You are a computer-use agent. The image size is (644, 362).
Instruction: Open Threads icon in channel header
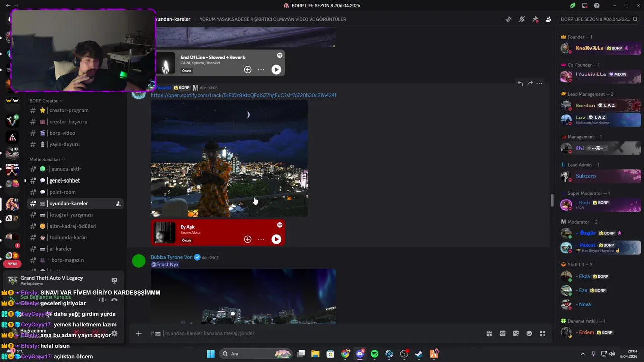click(x=509, y=19)
